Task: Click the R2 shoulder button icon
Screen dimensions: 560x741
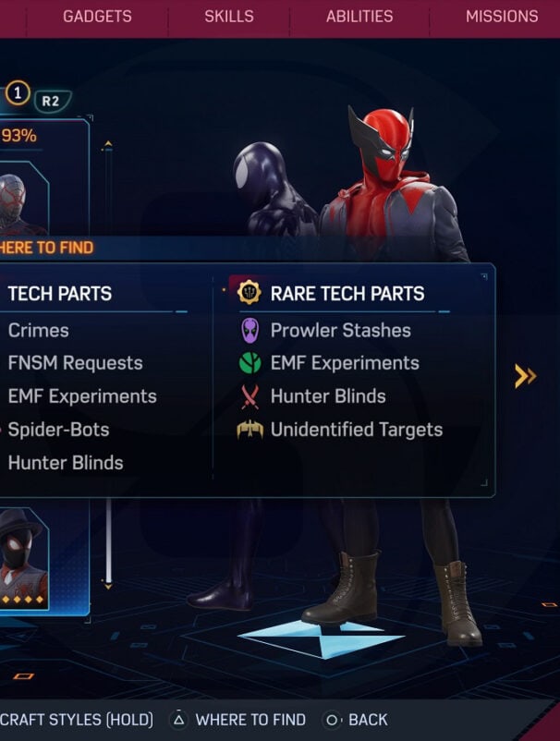Action: [x=52, y=101]
